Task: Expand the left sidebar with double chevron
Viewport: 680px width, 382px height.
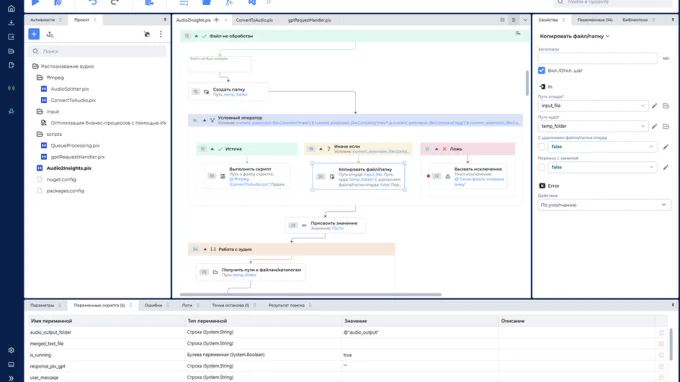Action: (x=11, y=378)
